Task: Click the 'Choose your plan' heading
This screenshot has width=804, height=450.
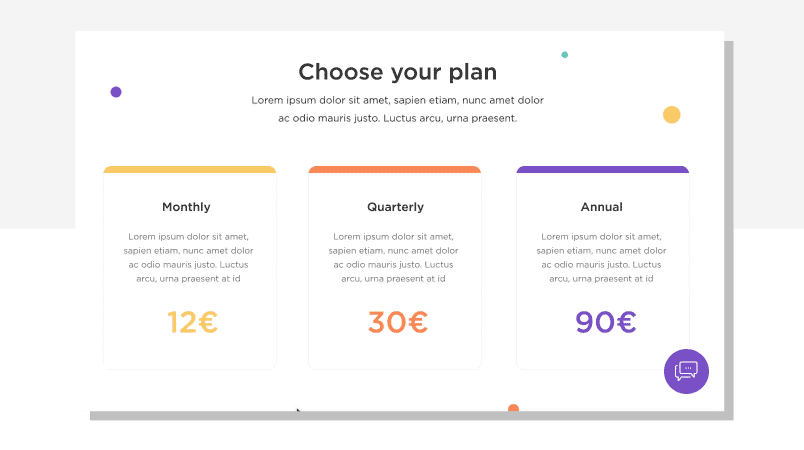Action: coord(398,72)
